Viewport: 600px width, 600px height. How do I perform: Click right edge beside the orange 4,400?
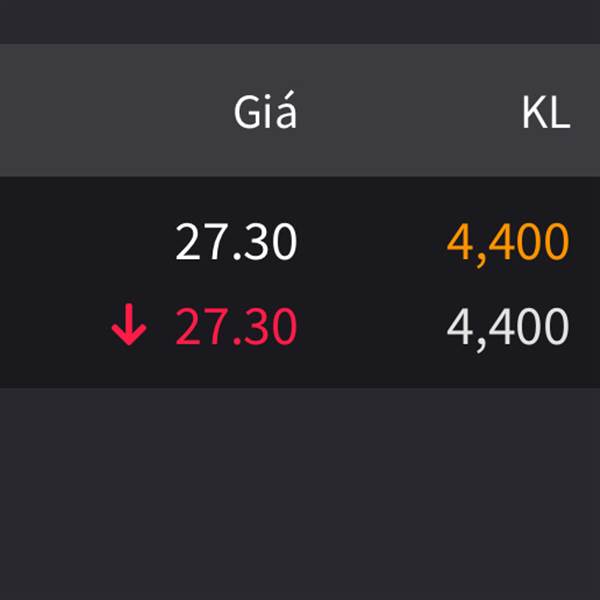(585, 243)
